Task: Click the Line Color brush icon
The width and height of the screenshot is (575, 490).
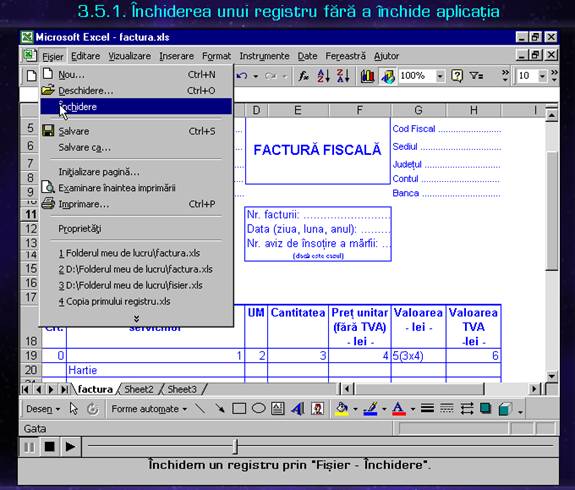Action: click(x=370, y=408)
